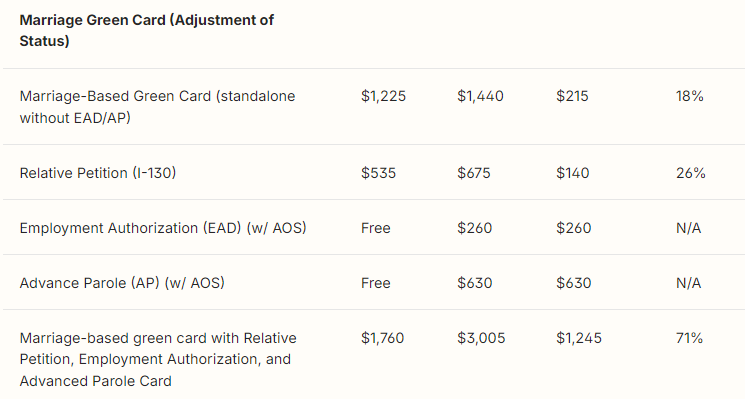Click Free in the EAD row

pyautogui.click(x=375, y=228)
